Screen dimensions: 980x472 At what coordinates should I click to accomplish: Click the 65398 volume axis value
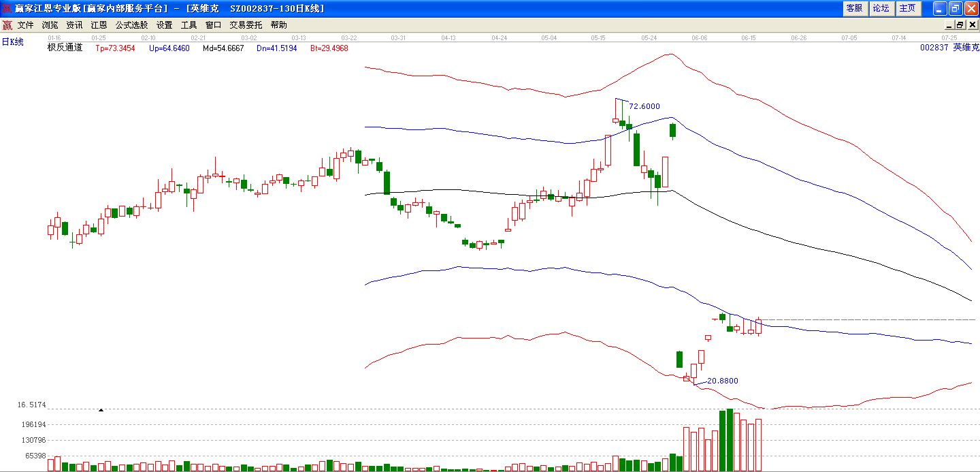pos(35,456)
